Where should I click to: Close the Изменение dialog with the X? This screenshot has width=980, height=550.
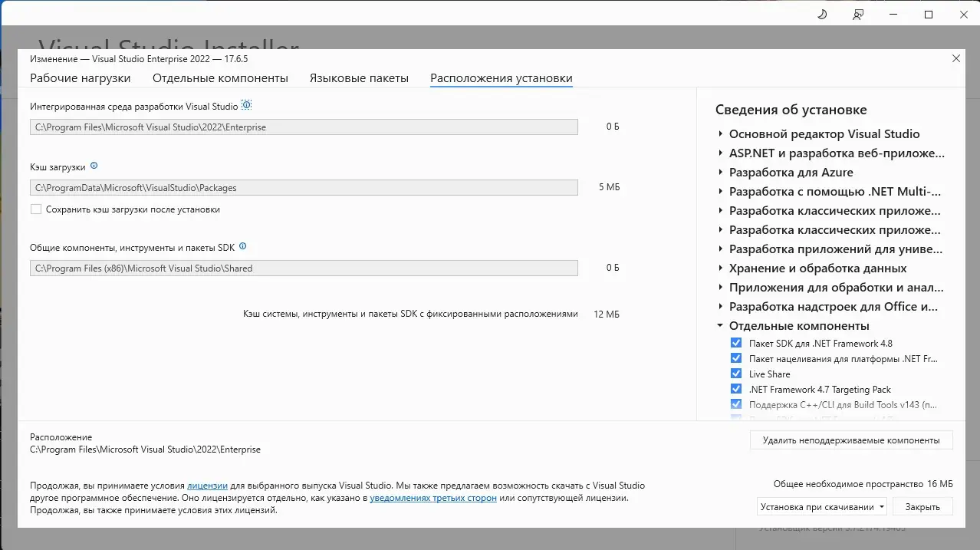(x=955, y=58)
